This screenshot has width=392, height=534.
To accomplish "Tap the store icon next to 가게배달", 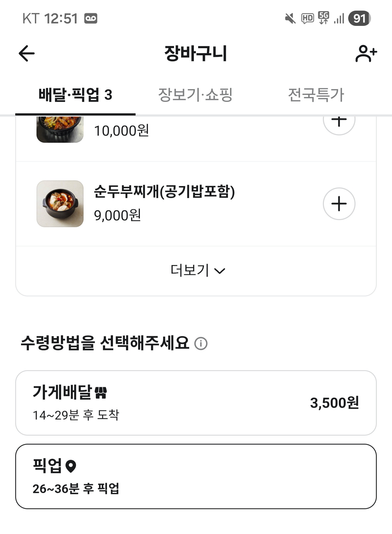I will point(101,393).
